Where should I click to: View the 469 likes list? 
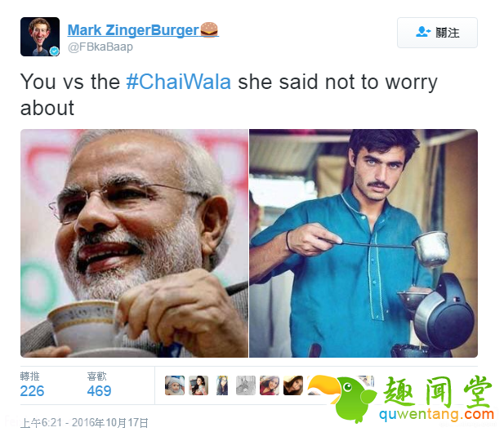[99, 385]
